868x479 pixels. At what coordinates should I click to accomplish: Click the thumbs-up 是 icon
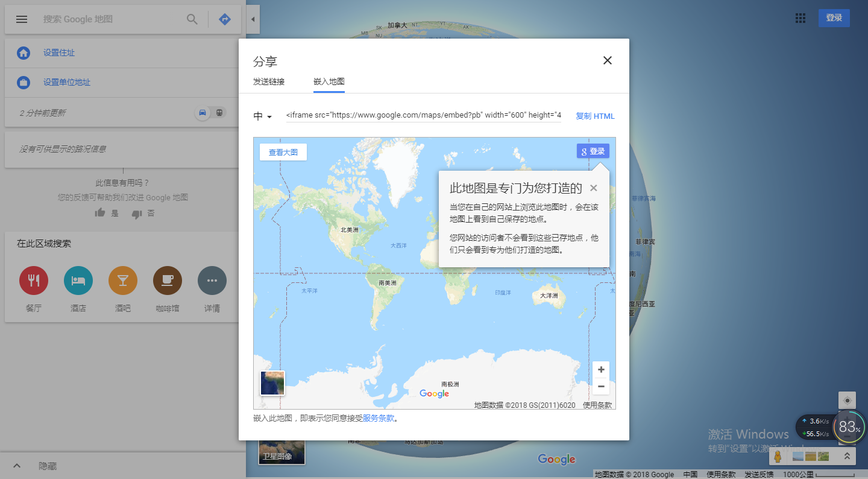coord(100,214)
